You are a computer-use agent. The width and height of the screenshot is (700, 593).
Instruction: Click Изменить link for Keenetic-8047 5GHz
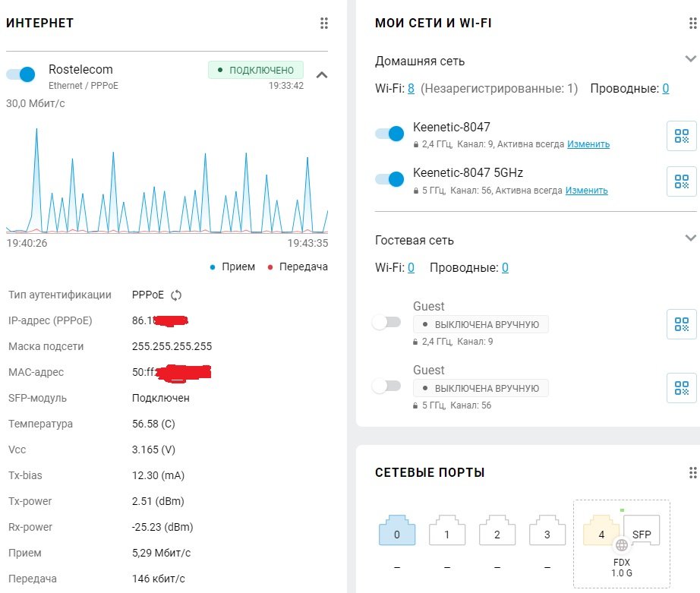(x=587, y=191)
